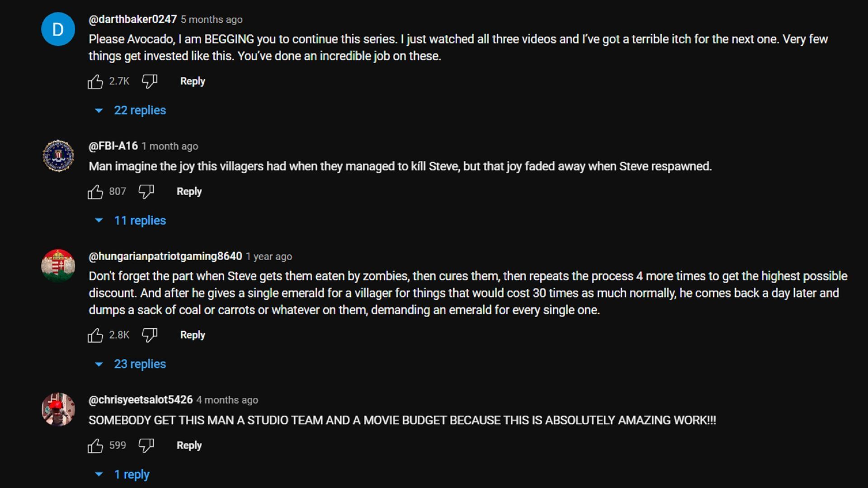Screen dimensions: 868x488
Task: Reply to @chrisyeetsalot5426's comment
Action: click(189, 446)
